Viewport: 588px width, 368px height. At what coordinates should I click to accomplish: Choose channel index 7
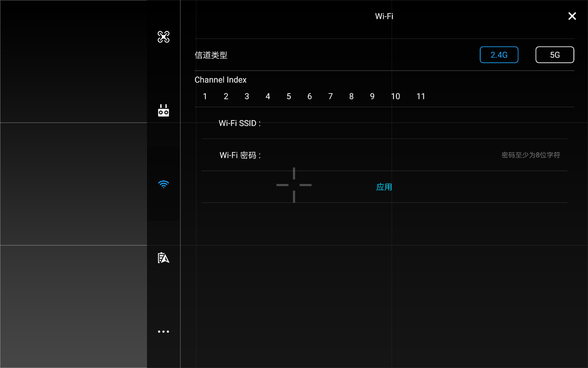click(330, 97)
